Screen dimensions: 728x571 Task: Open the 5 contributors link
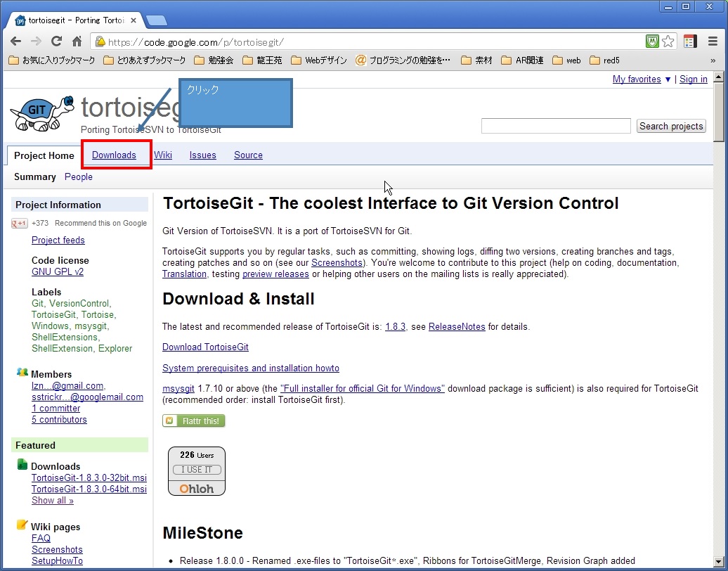click(x=59, y=420)
